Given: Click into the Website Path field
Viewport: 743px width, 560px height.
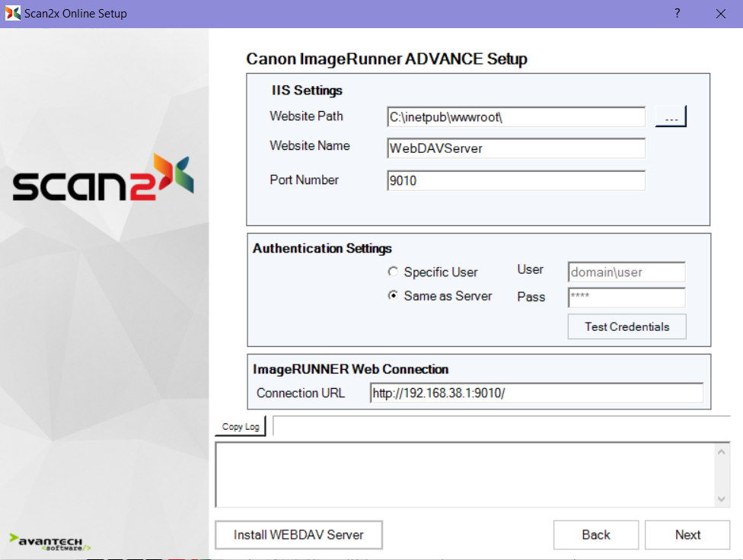Looking at the screenshot, I should click(515, 117).
